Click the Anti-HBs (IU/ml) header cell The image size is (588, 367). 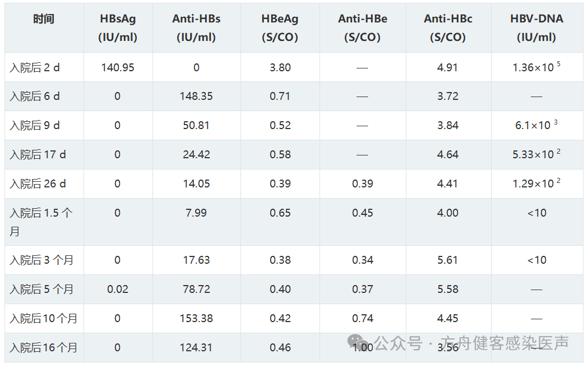click(196, 27)
